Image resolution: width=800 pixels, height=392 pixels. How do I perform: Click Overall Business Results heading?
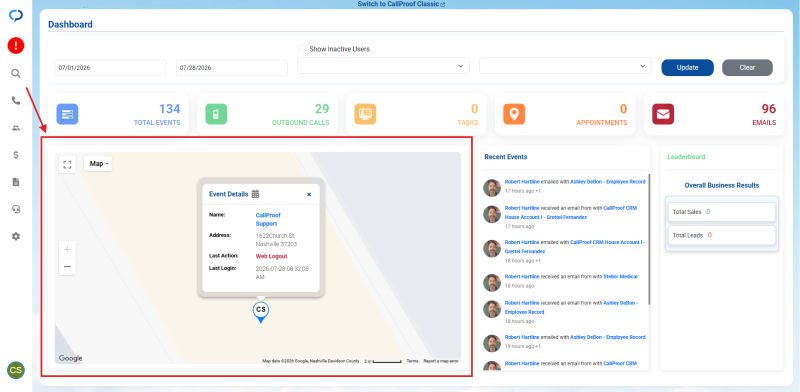pyautogui.click(x=721, y=185)
